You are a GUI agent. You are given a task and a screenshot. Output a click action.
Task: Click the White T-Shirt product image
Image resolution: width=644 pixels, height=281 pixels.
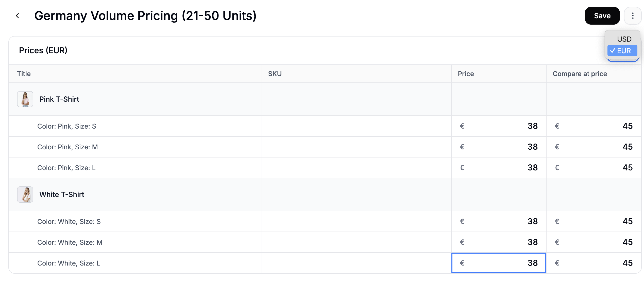(25, 195)
